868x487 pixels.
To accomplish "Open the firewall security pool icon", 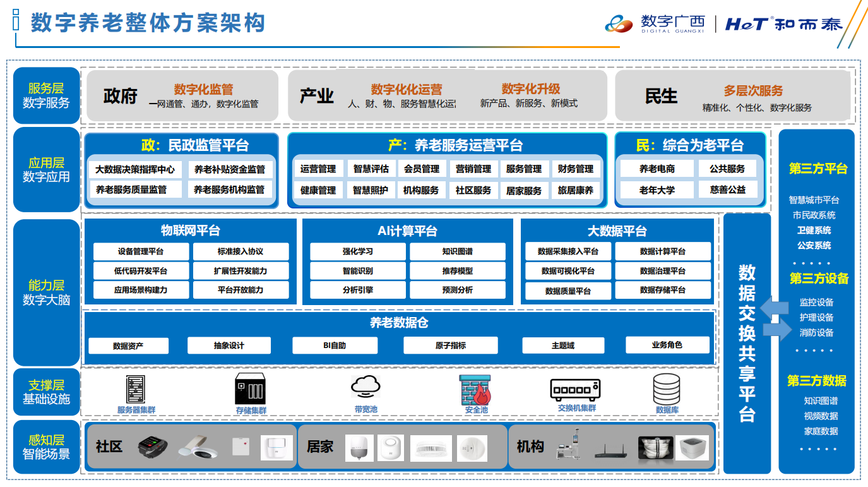I will [475, 390].
